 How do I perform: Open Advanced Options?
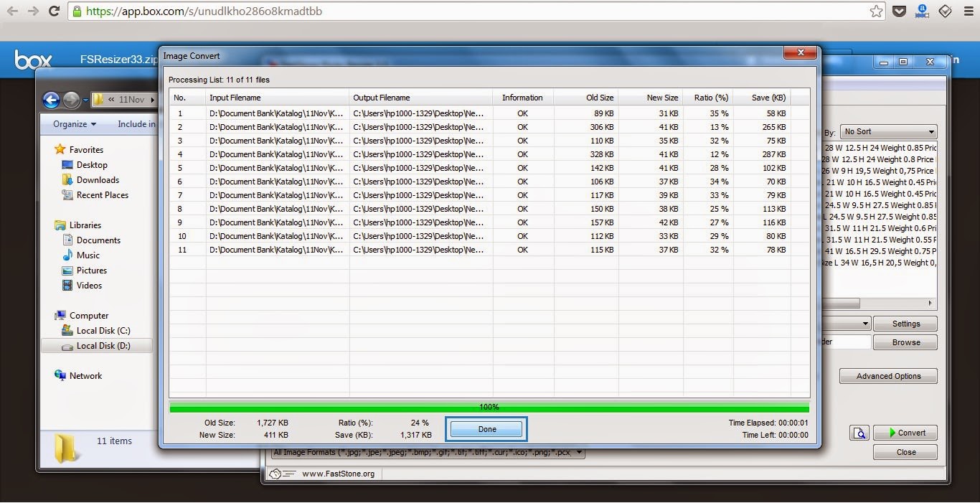coord(888,376)
